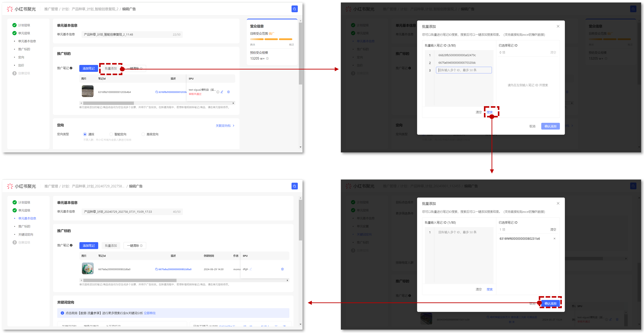This screenshot has width=644, height=333.
Task: Click the orange 目前受众范围 breadth bar
Action: [271, 39]
